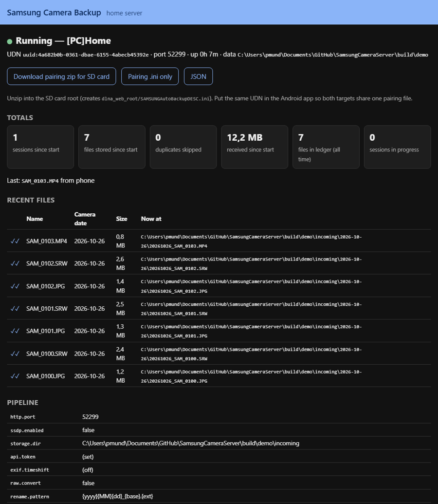This screenshot has width=438, height=504.
Task: Click double-check icon for SAM_0100.SRW
Action: pos(15,354)
